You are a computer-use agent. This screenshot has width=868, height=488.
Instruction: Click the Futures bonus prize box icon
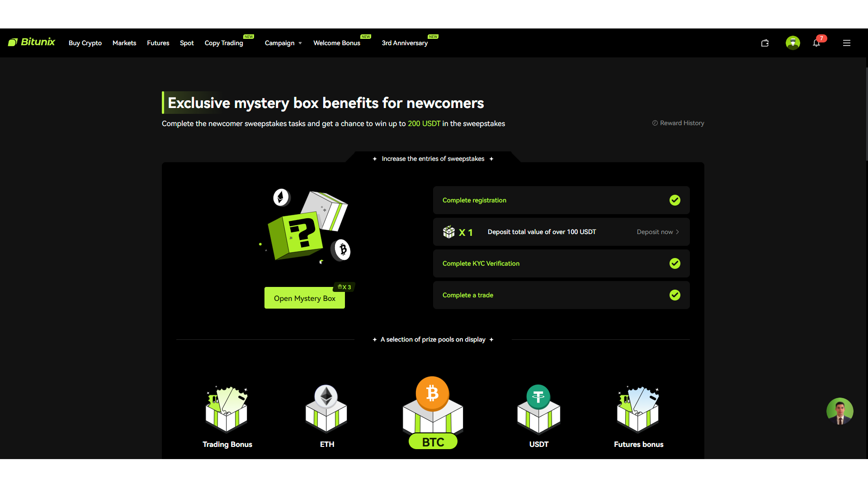638,409
